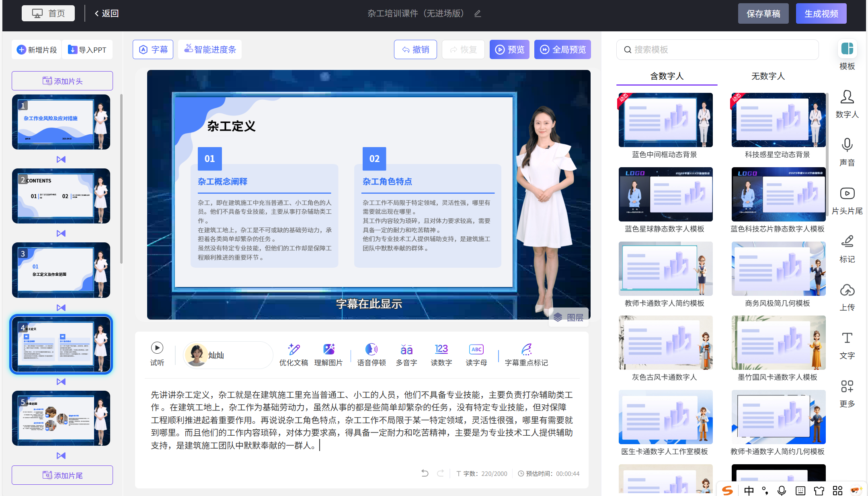Click transition icon below segment 1
This screenshot has height=496, width=868.
click(x=61, y=160)
